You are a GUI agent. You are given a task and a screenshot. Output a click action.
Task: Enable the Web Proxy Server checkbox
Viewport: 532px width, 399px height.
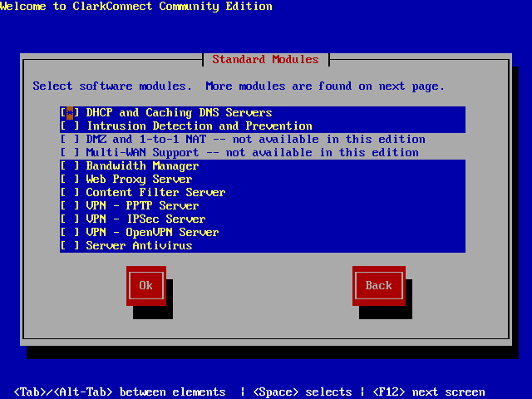click(x=70, y=180)
